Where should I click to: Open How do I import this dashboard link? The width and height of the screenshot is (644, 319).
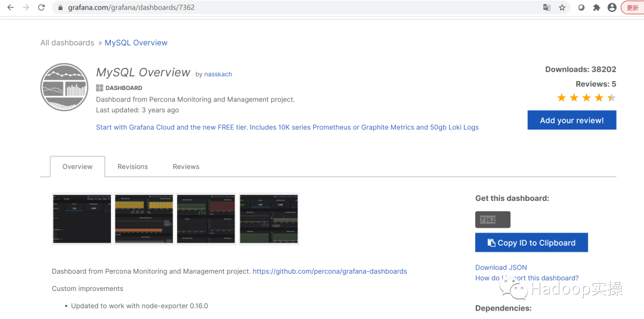tap(527, 278)
